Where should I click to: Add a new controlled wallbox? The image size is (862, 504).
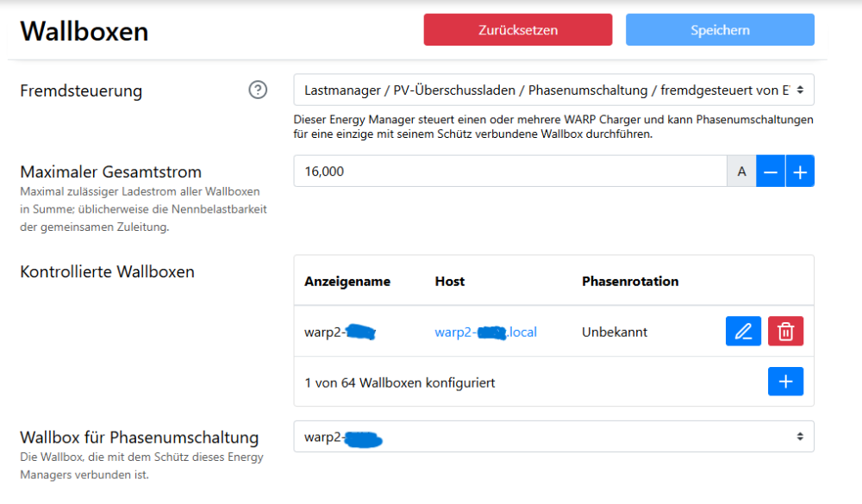point(785,382)
